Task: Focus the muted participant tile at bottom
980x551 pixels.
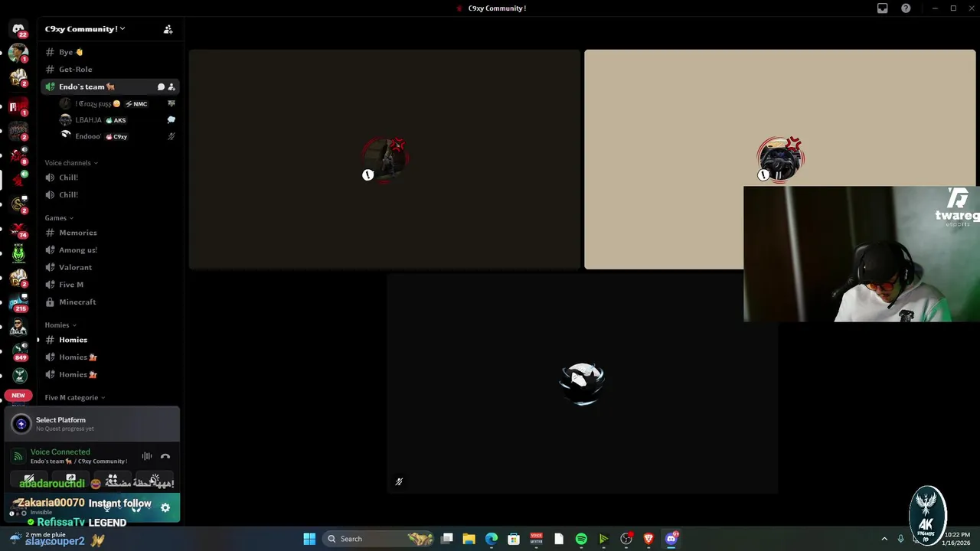Action: point(582,383)
